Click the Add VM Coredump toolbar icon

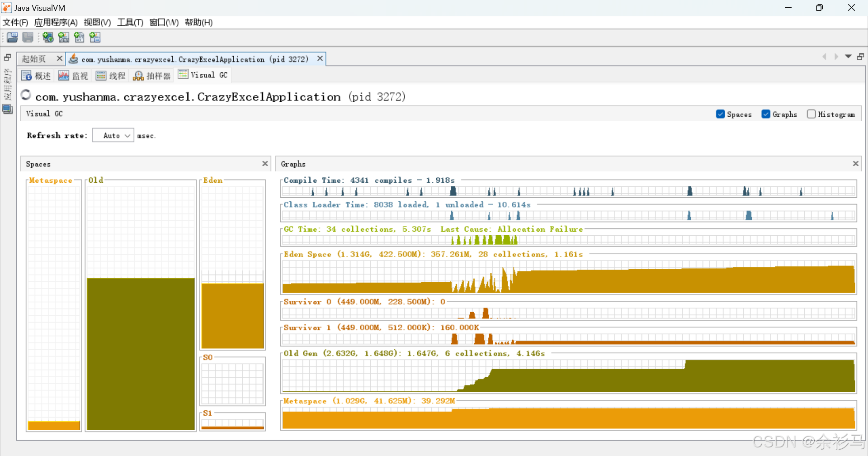[79, 38]
